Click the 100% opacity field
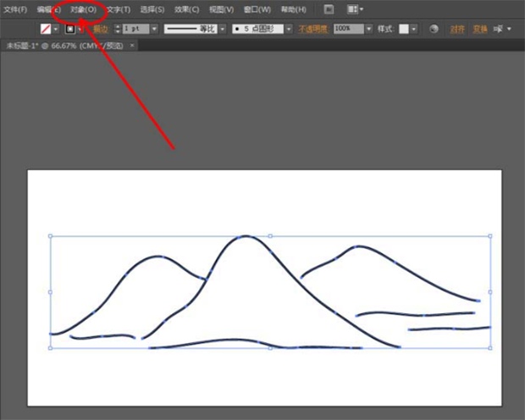The height and width of the screenshot is (420, 525). [x=349, y=29]
